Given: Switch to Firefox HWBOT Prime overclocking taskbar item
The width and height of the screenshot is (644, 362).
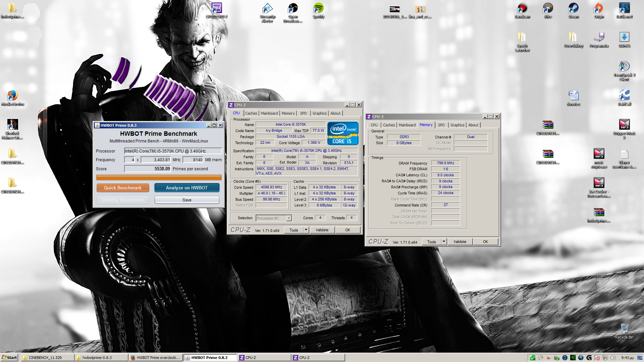Looking at the screenshot, I should pos(156,357).
